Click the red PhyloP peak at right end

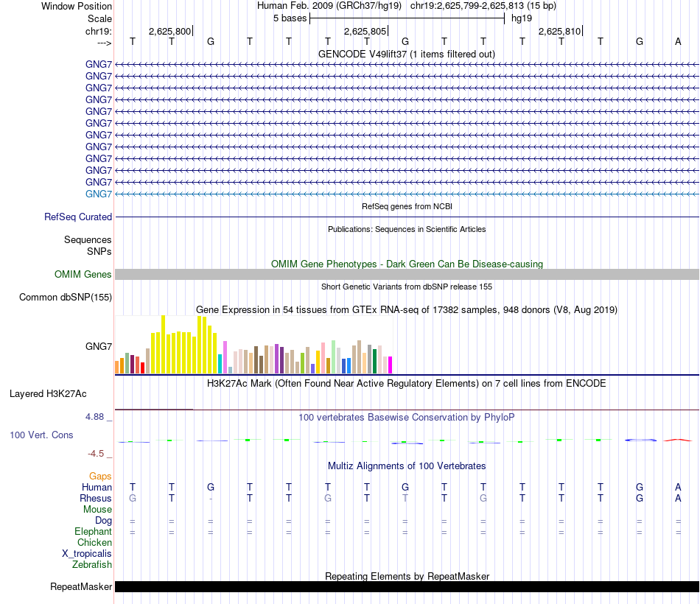[x=678, y=440]
